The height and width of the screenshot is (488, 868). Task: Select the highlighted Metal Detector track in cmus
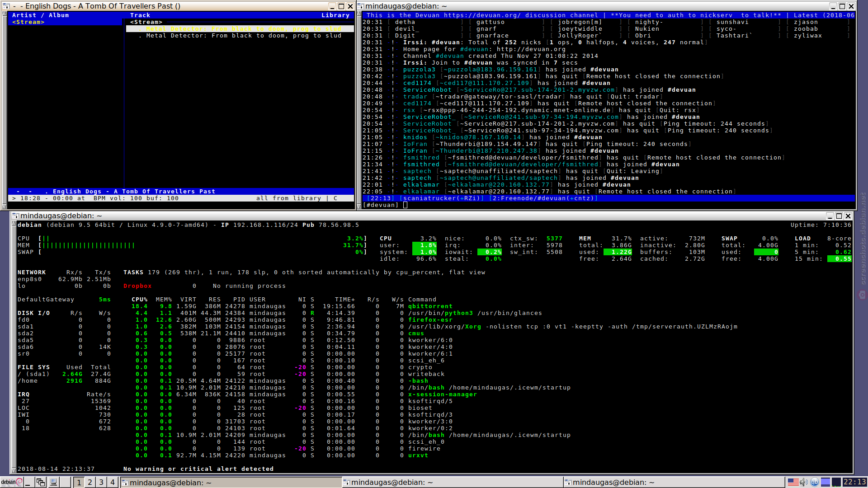(240, 28)
